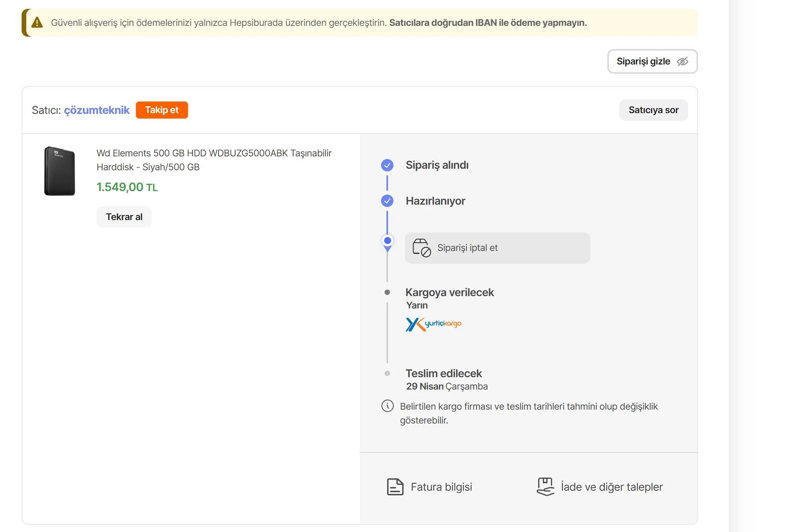Click the Yarın shipping date text
The width and height of the screenshot is (788, 532).
(417, 305)
